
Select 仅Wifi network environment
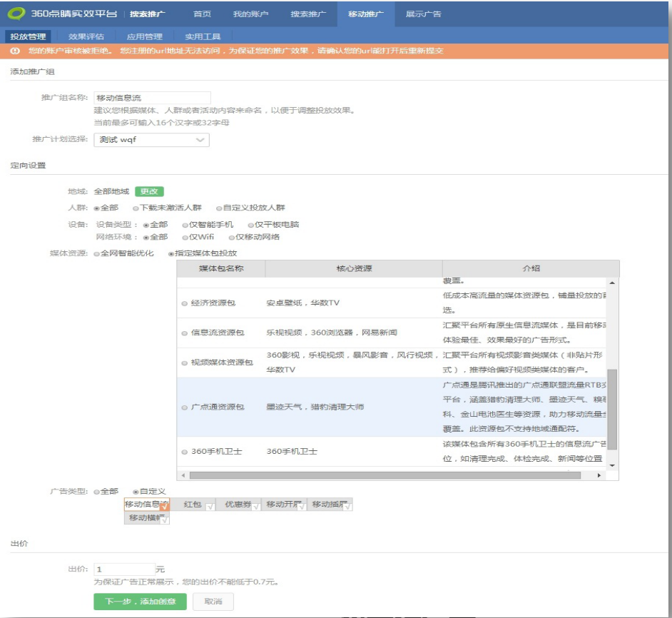tap(185, 237)
